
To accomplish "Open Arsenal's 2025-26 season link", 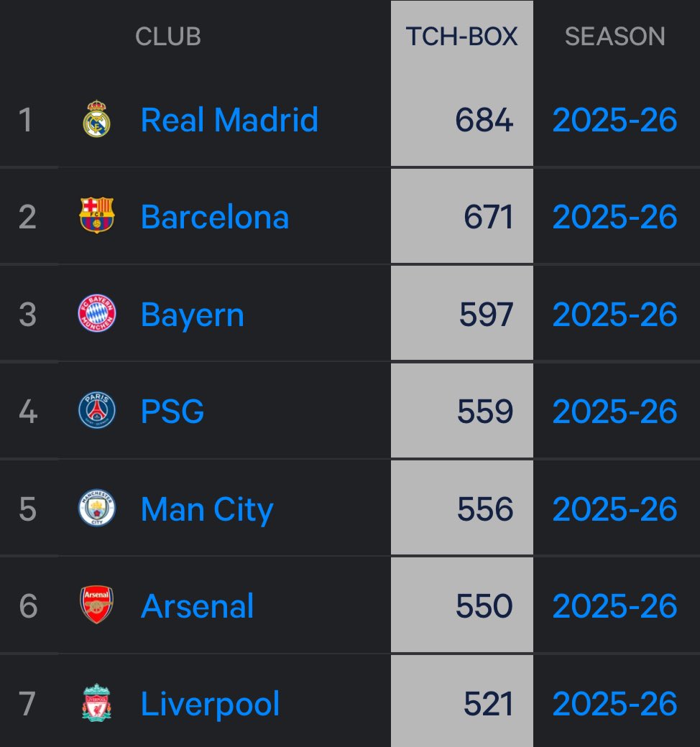I will pyautogui.click(x=614, y=606).
